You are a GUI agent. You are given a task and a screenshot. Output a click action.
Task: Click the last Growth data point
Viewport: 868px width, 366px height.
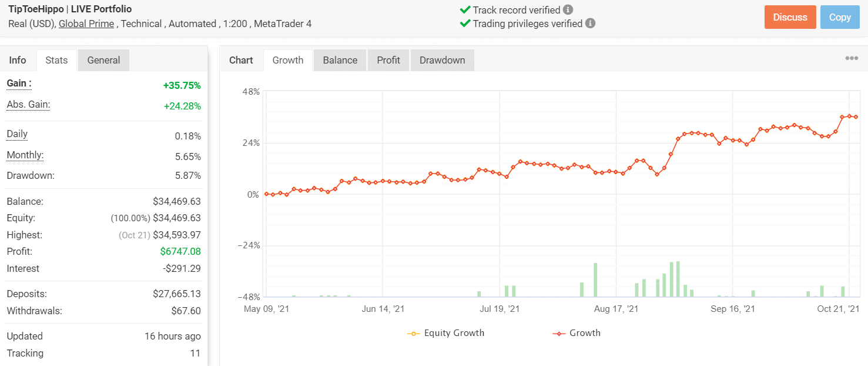[856, 117]
